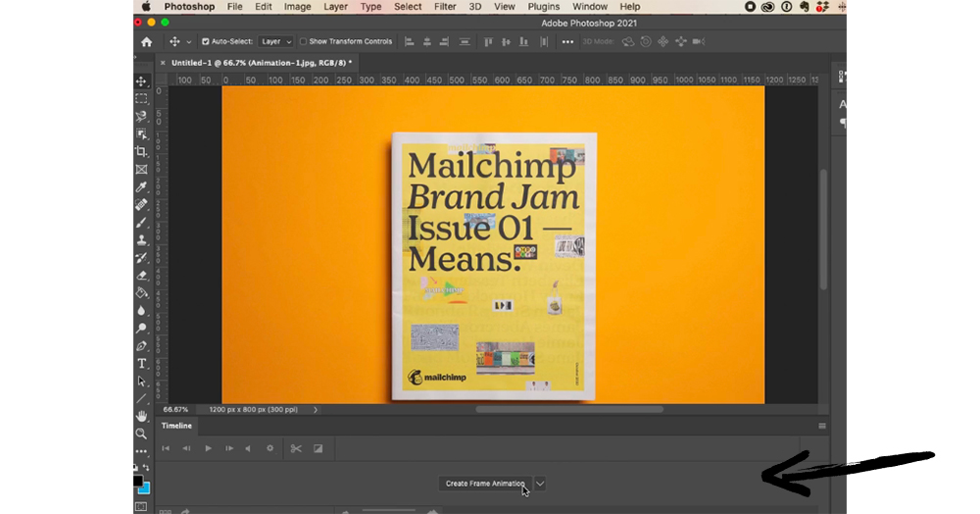This screenshot has height=514, width=980.
Task: Click the 66.67% zoom level field
Action: 175,410
